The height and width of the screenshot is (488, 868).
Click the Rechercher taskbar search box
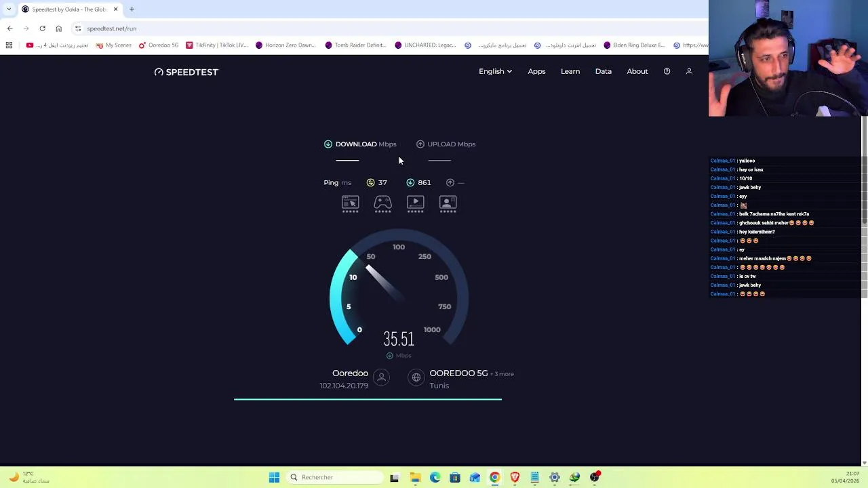(335, 477)
